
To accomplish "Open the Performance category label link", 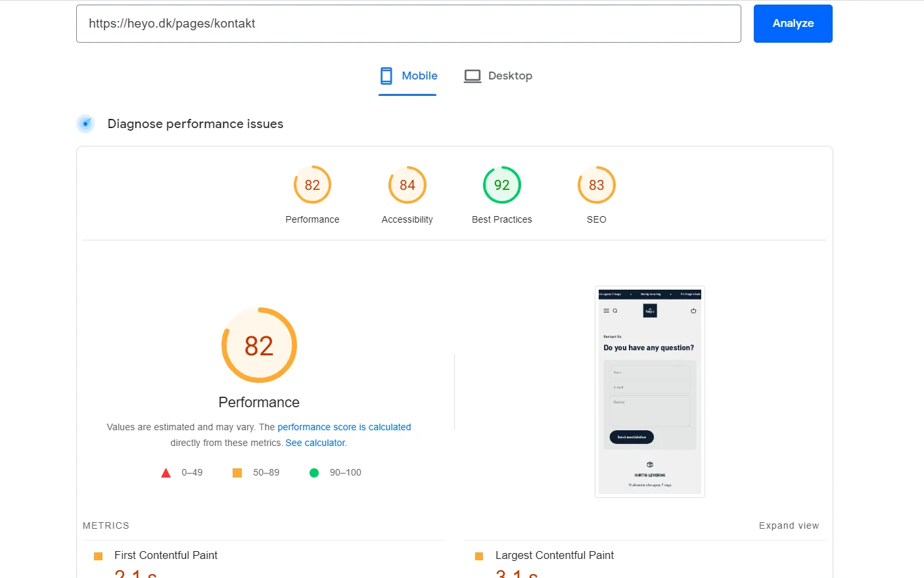I will [312, 219].
